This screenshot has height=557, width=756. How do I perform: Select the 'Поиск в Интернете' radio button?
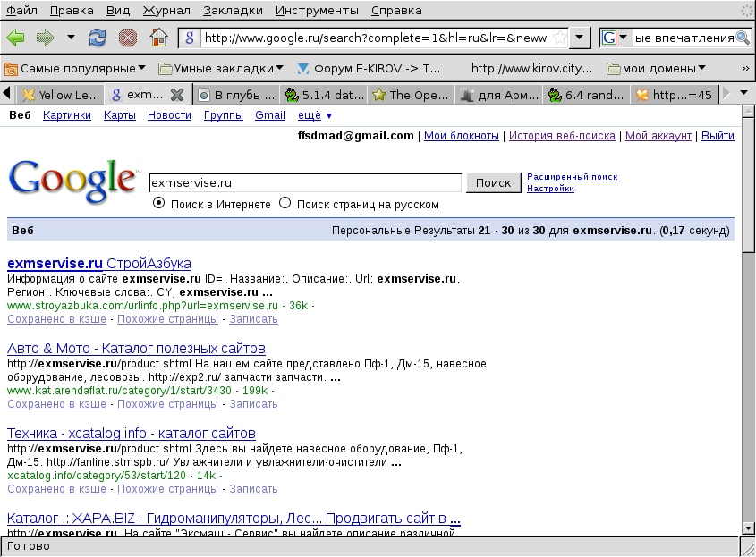click(159, 204)
